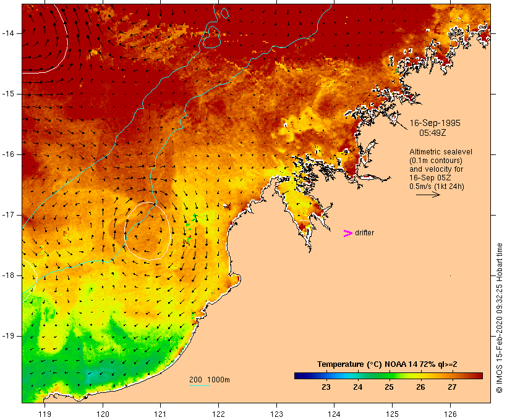Click the '24' value on the color bar
The height and width of the screenshot is (420, 507).
click(357, 387)
